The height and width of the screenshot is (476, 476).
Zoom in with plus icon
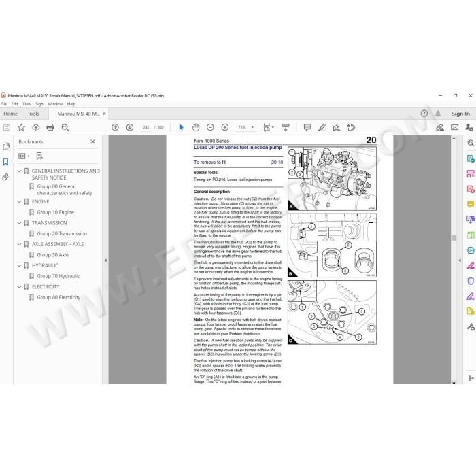(225, 127)
